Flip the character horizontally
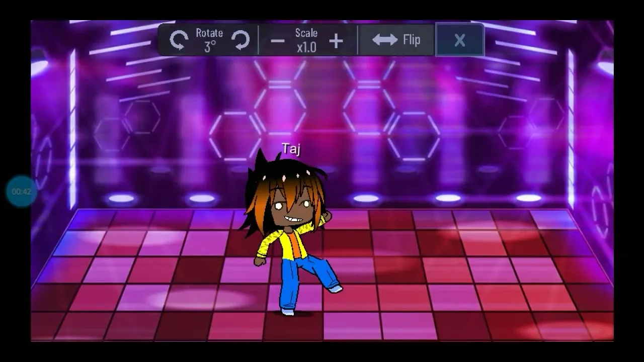The width and height of the screenshot is (644, 362). 396,40
